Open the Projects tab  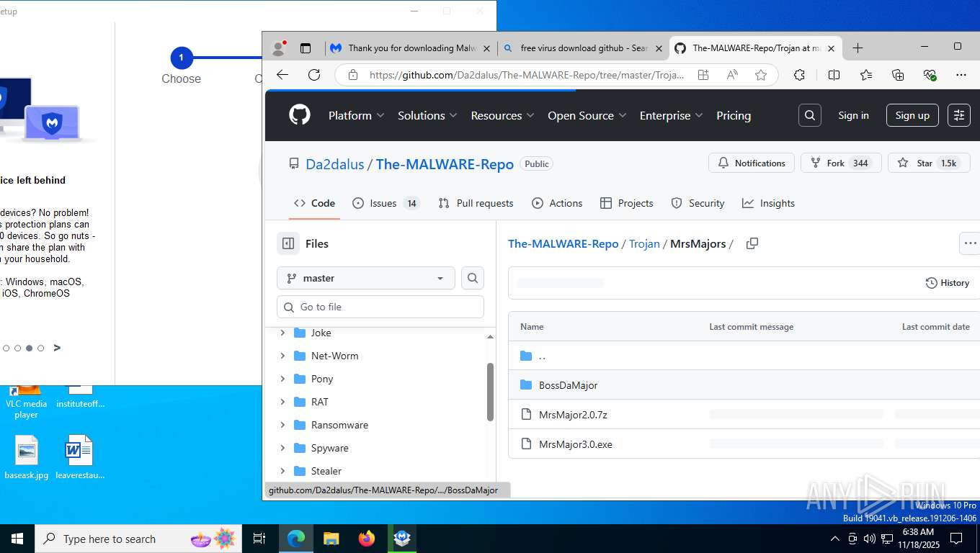coord(627,203)
